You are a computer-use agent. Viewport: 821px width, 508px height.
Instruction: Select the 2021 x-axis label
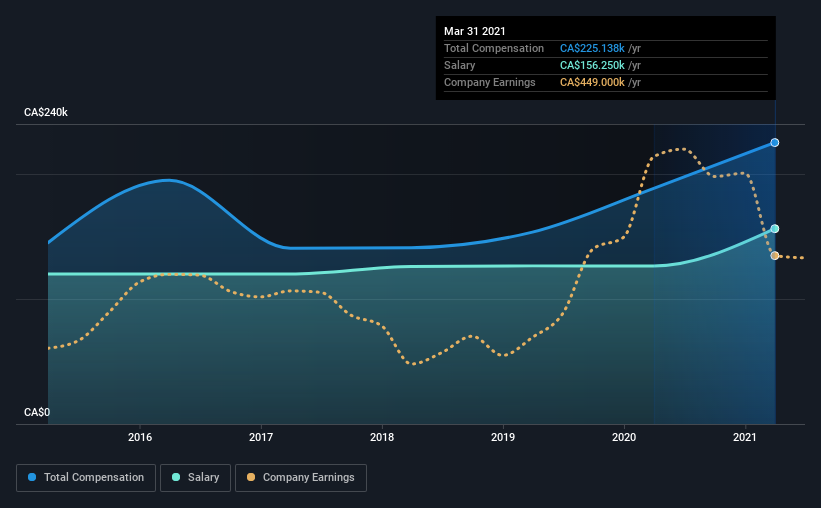745,437
